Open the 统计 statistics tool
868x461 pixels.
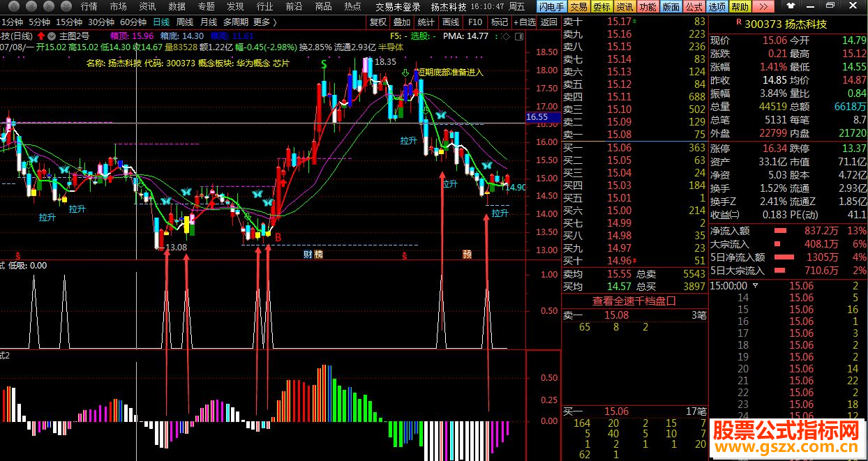[426, 22]
